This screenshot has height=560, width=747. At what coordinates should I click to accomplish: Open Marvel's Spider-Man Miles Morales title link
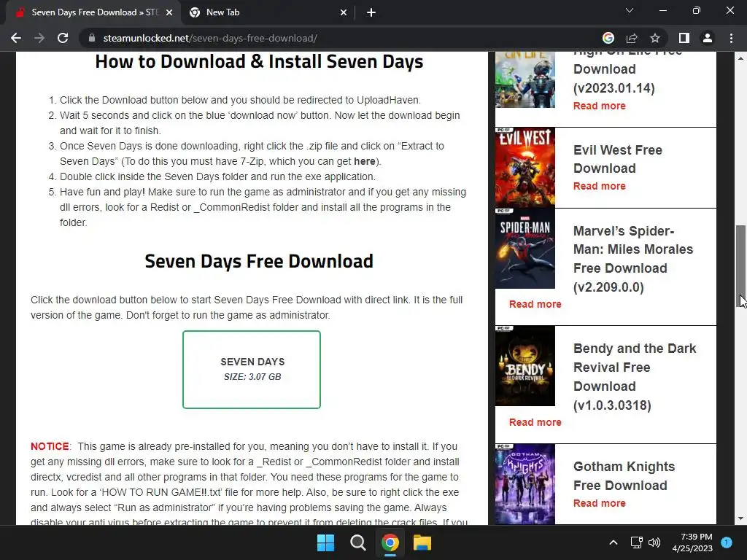pos(633,259)
